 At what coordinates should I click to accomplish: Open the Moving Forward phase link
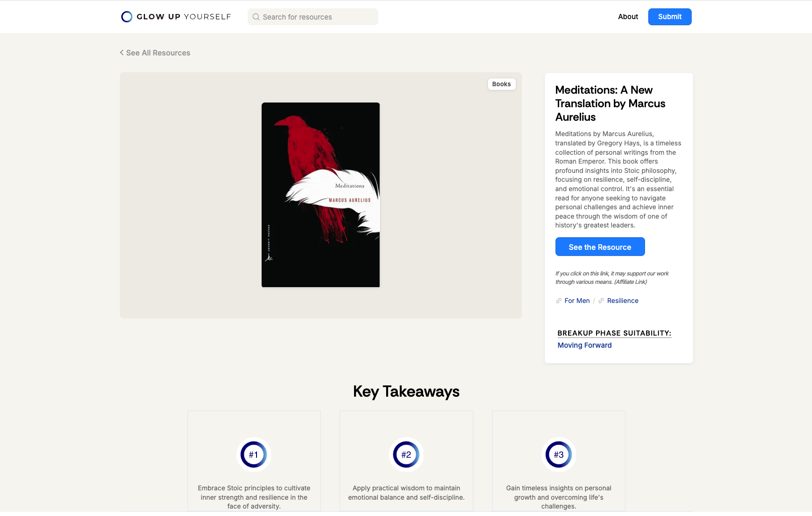(584, 345)
